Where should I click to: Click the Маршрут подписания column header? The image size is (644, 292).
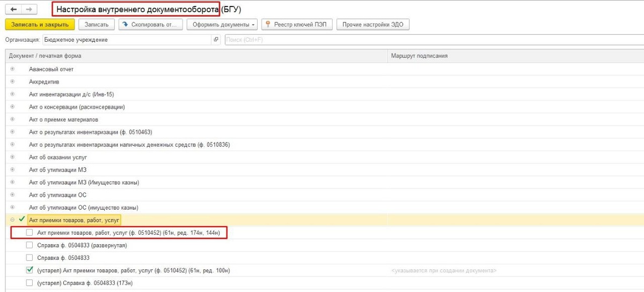pyautogui.click(x=515, y=56)
